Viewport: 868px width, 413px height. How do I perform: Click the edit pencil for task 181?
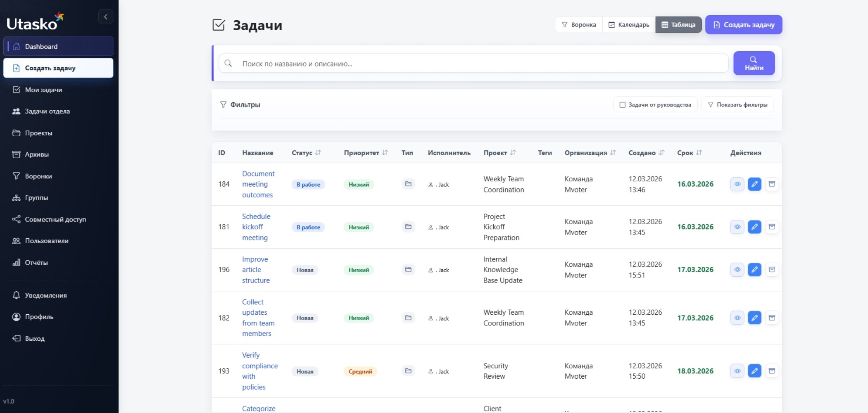pos(755,227)
